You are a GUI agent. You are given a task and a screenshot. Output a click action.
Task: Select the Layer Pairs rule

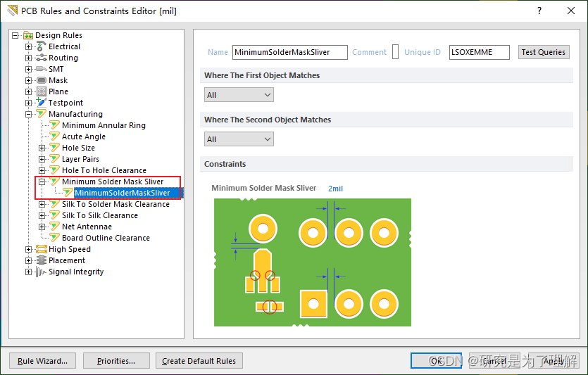(80, 159)
